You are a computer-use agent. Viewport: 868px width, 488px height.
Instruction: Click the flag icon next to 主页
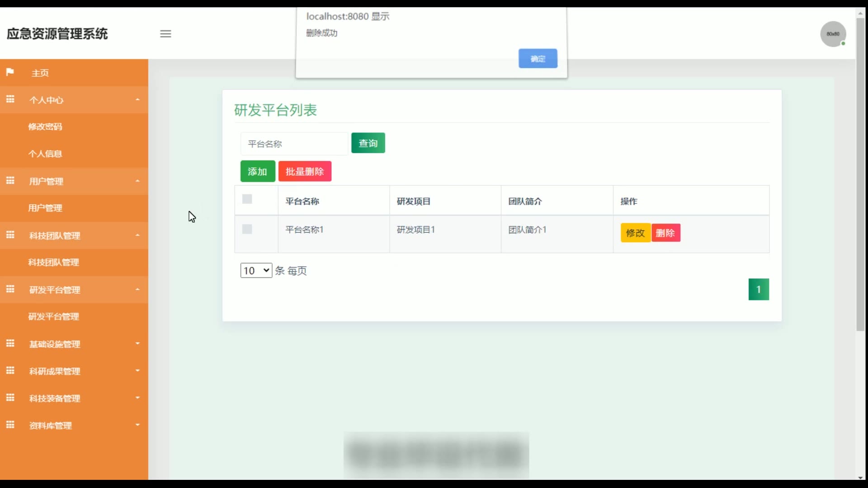(x=10, y=72)
